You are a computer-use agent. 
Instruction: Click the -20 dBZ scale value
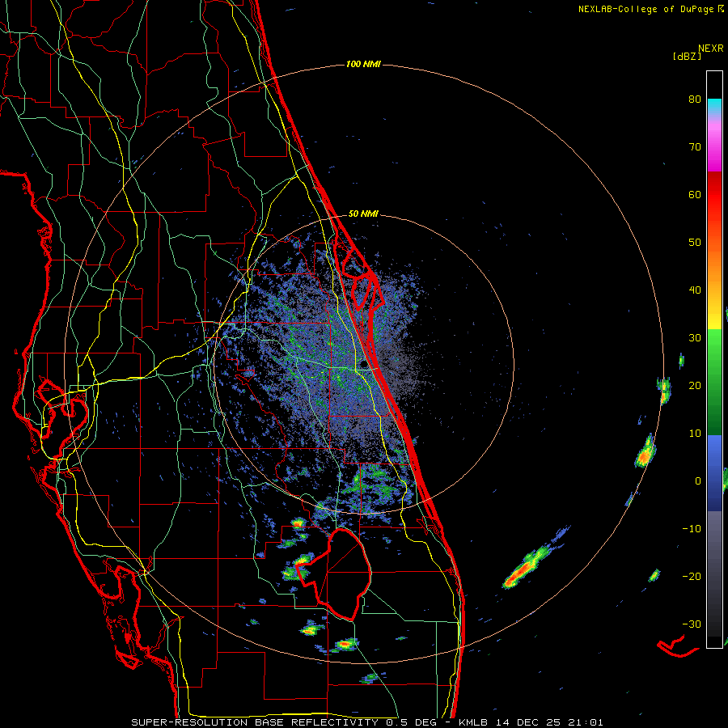692,576
